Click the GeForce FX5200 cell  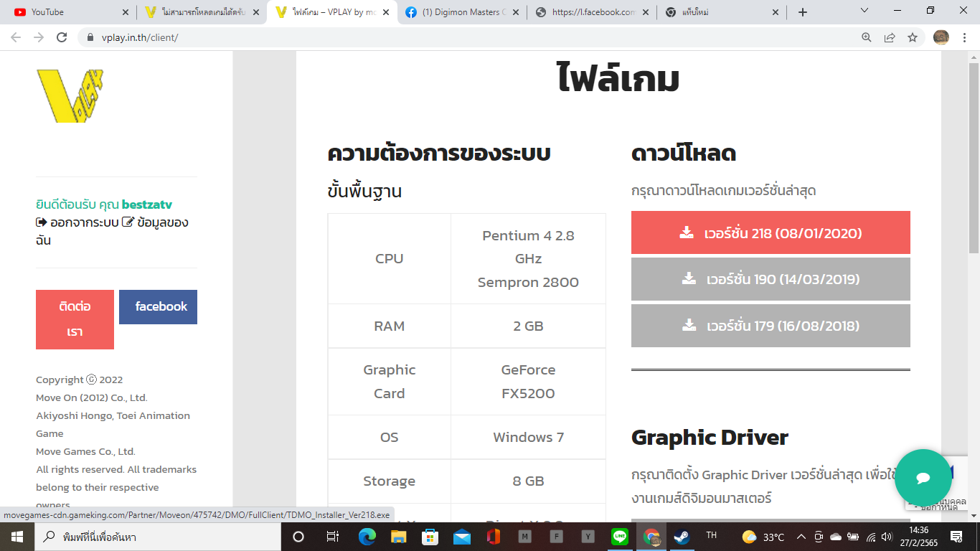[x=528, y=381]
